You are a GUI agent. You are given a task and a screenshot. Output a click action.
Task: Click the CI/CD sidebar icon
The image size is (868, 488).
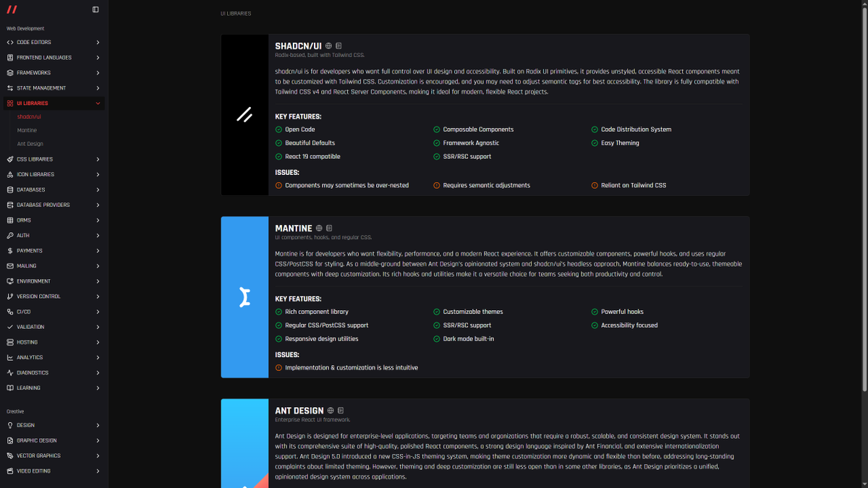click(x=10, y=312)
